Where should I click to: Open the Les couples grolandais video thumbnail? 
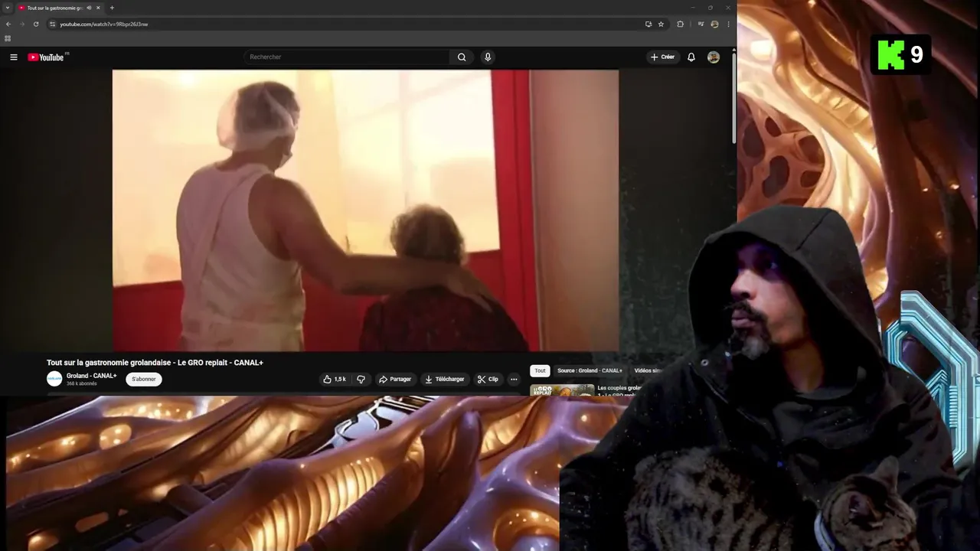coord(562,390)
